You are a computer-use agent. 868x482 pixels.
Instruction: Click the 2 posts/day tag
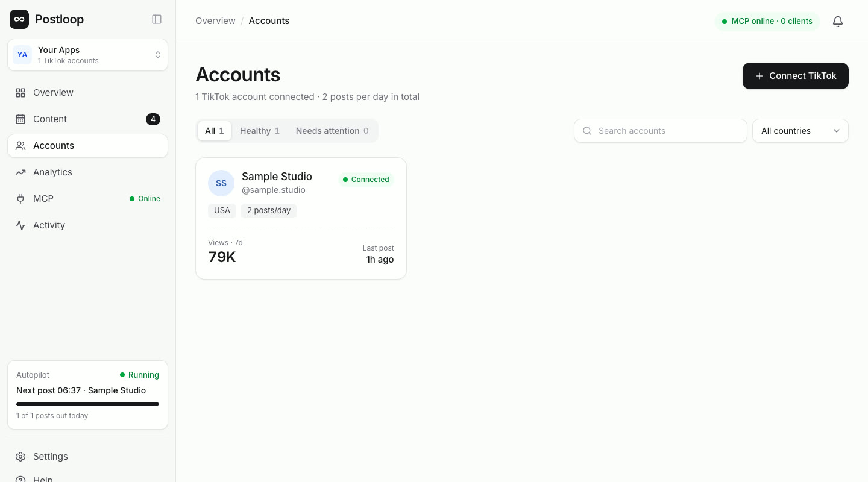click(x=269, y=211)
